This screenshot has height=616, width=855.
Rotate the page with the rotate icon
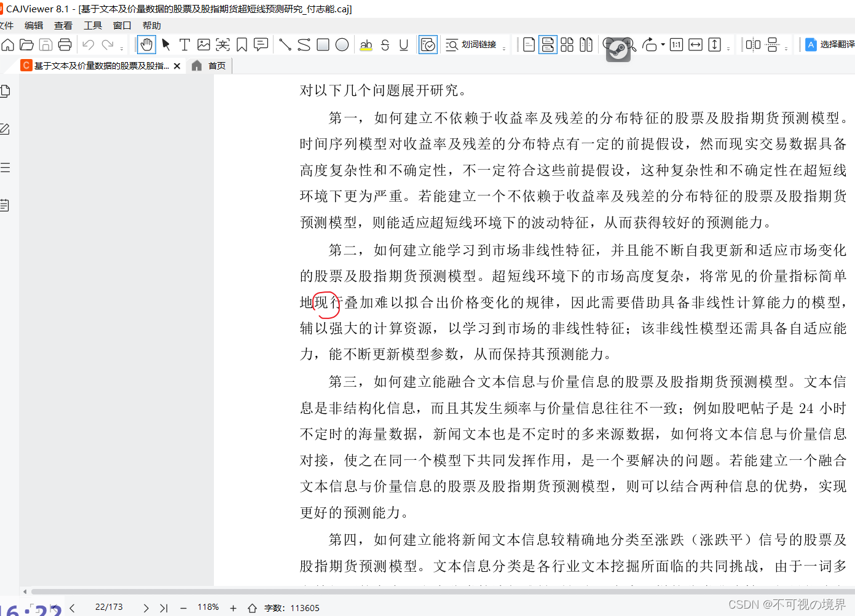click(649, 45)
